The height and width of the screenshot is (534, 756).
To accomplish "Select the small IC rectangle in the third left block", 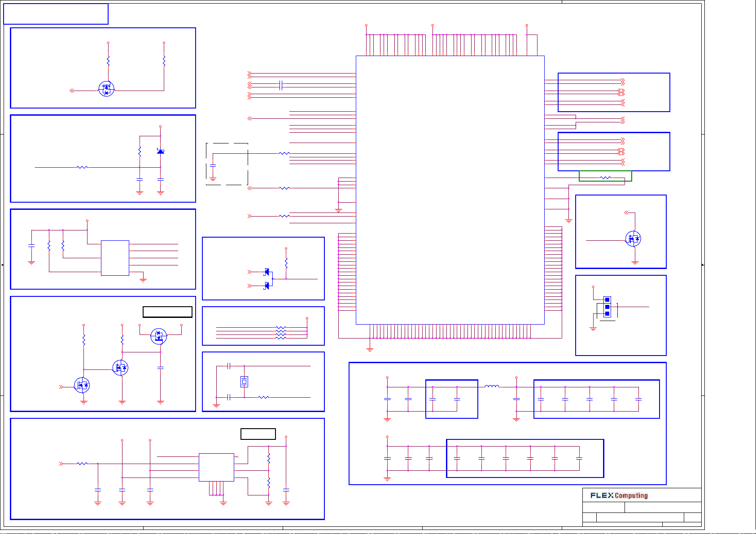I will (x=115, y=258).
